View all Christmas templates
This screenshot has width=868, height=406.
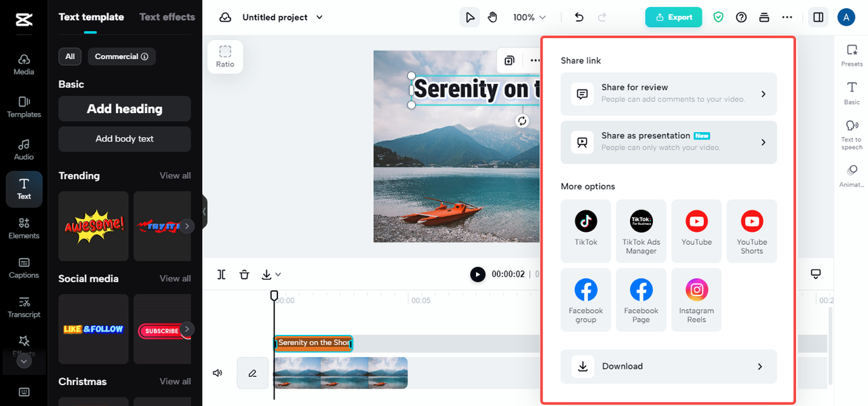pos(175,382)
